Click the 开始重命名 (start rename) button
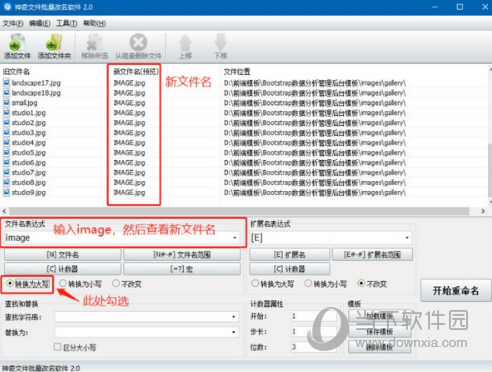 pyautogui.click(x=456, y=290)
